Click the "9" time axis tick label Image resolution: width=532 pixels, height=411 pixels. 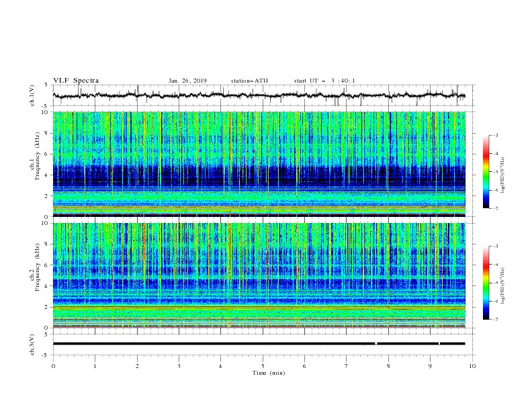[430, 366]
